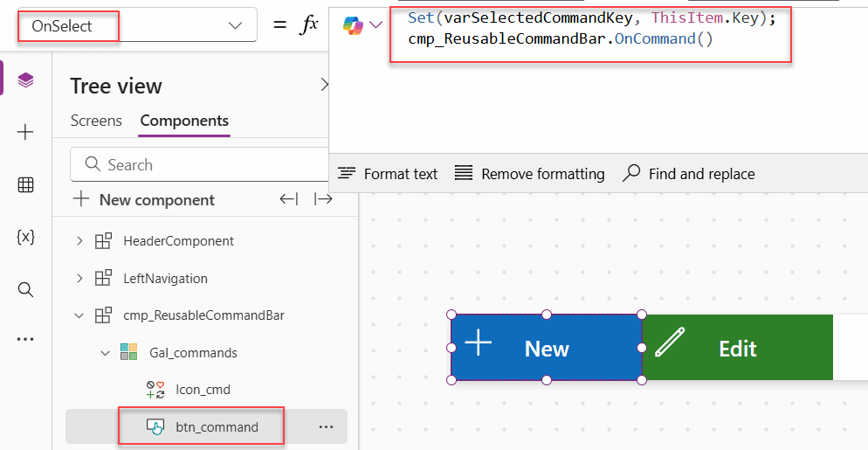Click the Tree view heading
Image resolution: width=868 pixels, height=450 pixels.
(x=115, y=86)
